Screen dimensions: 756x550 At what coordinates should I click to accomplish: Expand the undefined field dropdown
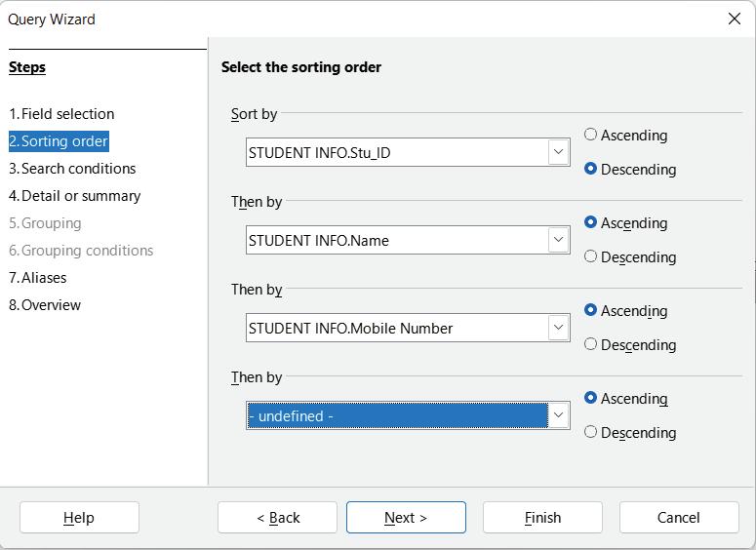[x=558, y=415]
